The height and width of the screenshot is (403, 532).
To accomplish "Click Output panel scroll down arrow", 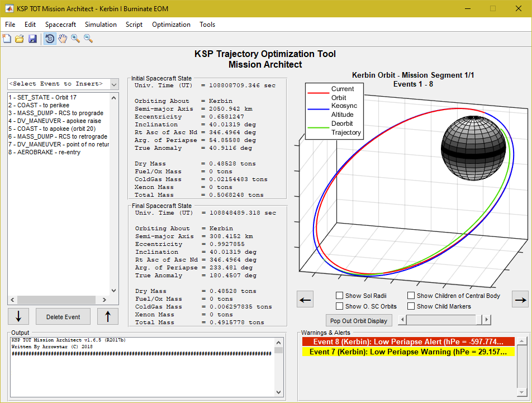I will (x=278, y=392).
